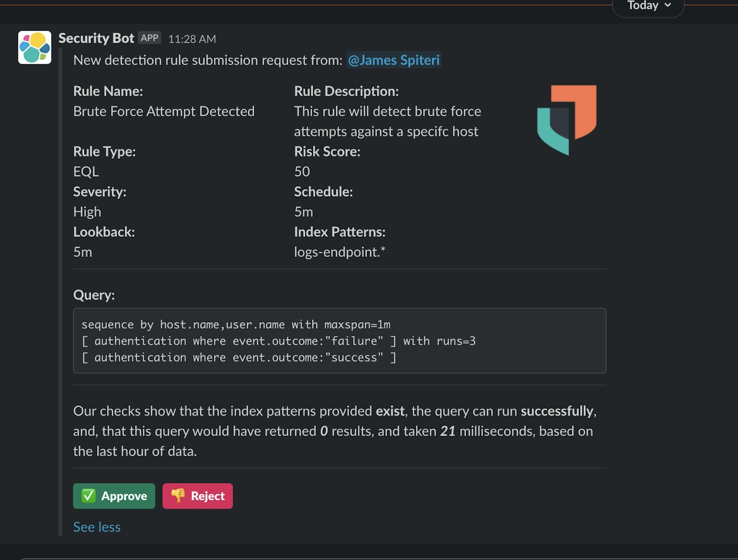Open the @James Spiteri mention
This screenshot has height=560, width=738.
pos(394,60)
